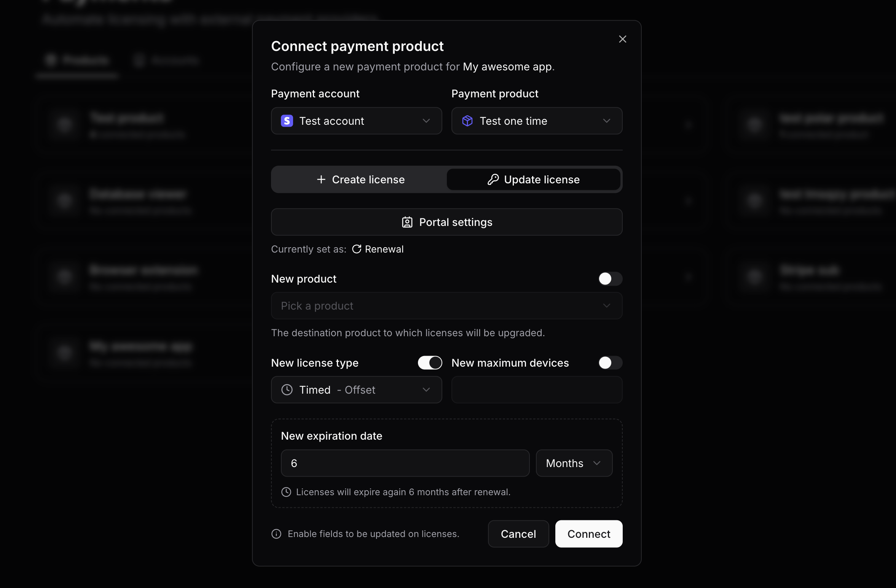
Task: Click the Portal settings card icon
Action: (x=407, y=222)
